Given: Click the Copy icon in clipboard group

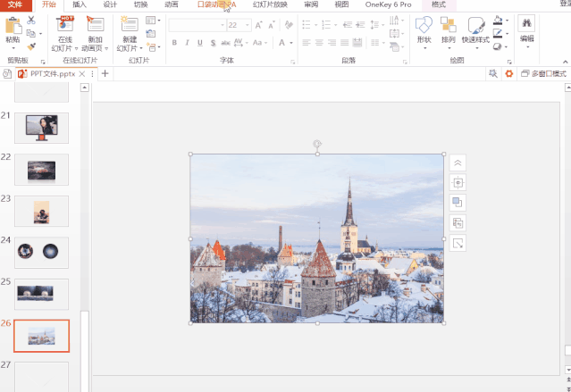Looking at the screenshot, I should point(31,34).
